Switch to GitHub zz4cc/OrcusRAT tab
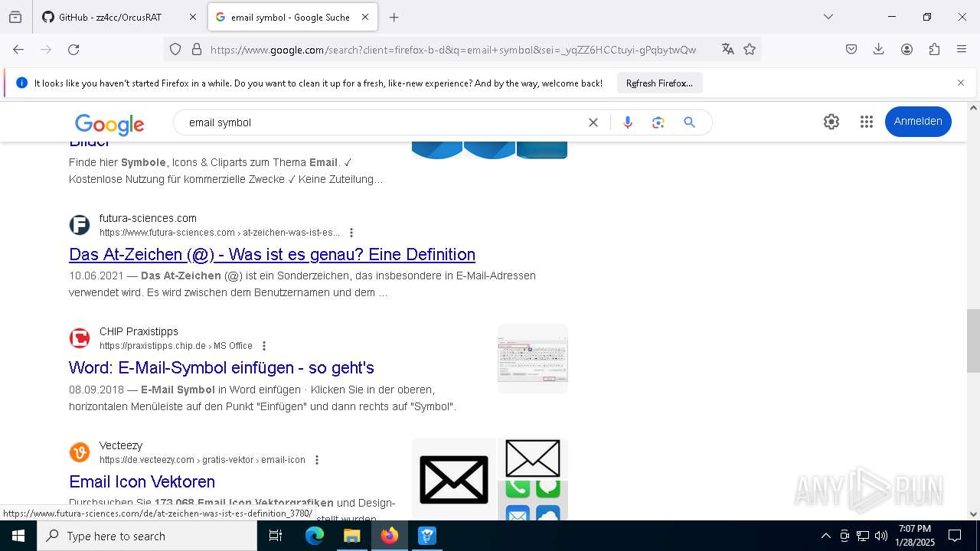Viewport: 980px width, 551px height. point(110,17)
